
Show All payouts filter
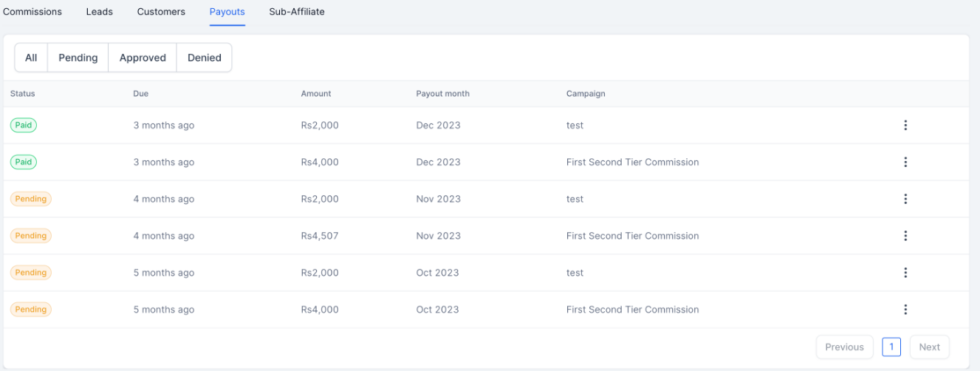pyautogui.click(x=31, y=58)
